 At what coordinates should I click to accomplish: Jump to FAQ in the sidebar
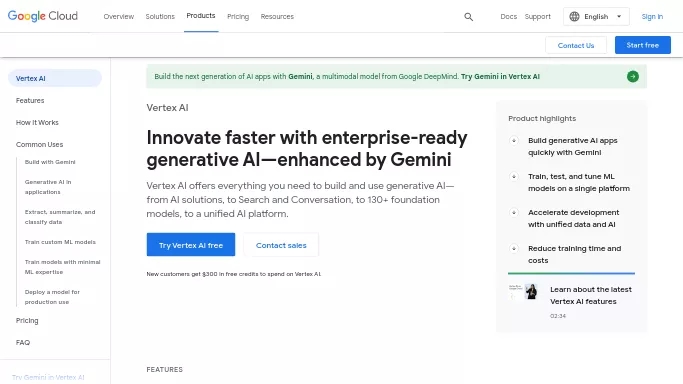pyautogui.click(x=23, y=343)
